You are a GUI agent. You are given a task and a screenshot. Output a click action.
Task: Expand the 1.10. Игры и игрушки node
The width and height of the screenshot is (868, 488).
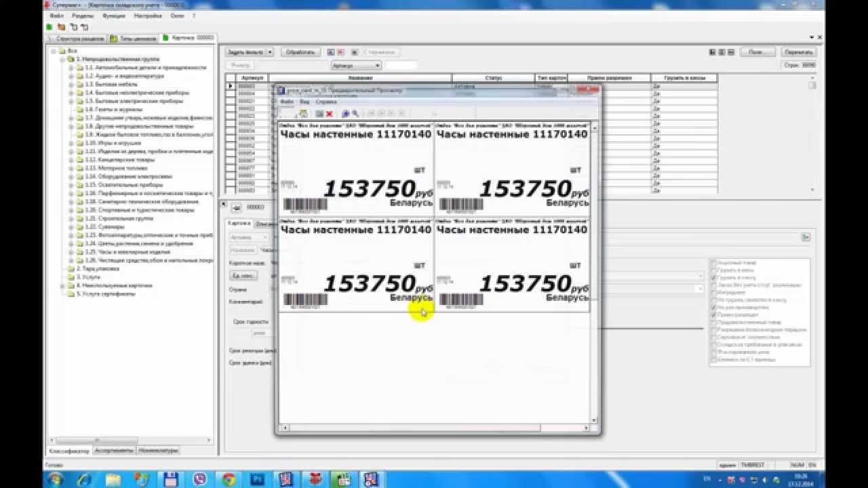[x=71, y=143]
